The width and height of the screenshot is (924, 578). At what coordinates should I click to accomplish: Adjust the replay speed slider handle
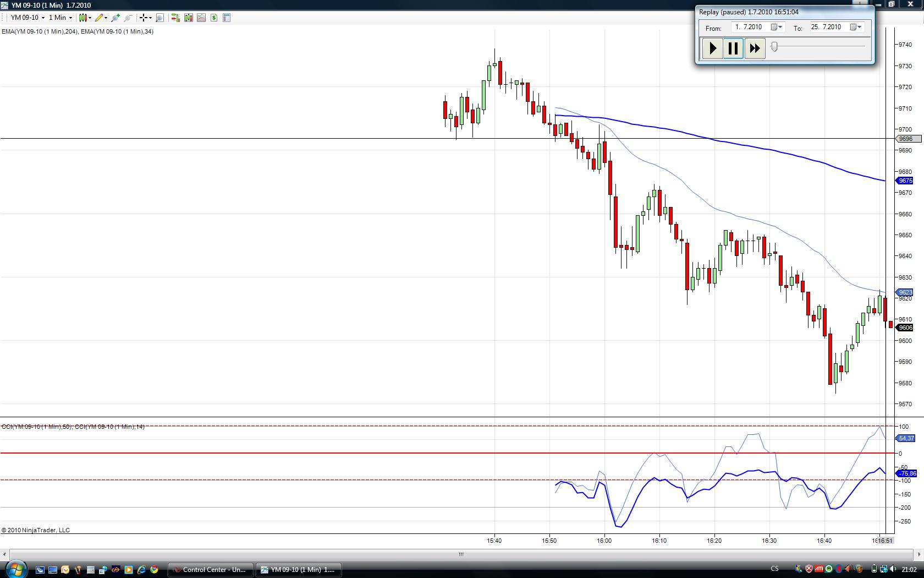click(774, 46)
